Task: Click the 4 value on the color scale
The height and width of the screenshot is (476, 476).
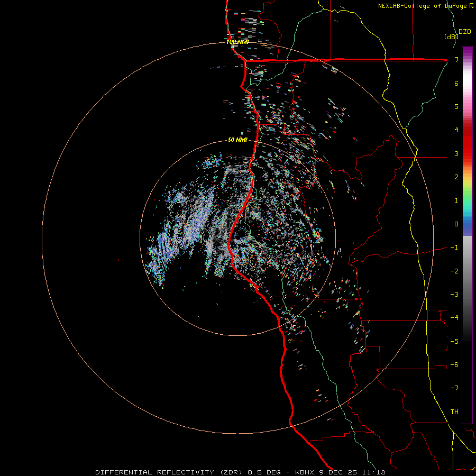Action: tap(456, 130)
